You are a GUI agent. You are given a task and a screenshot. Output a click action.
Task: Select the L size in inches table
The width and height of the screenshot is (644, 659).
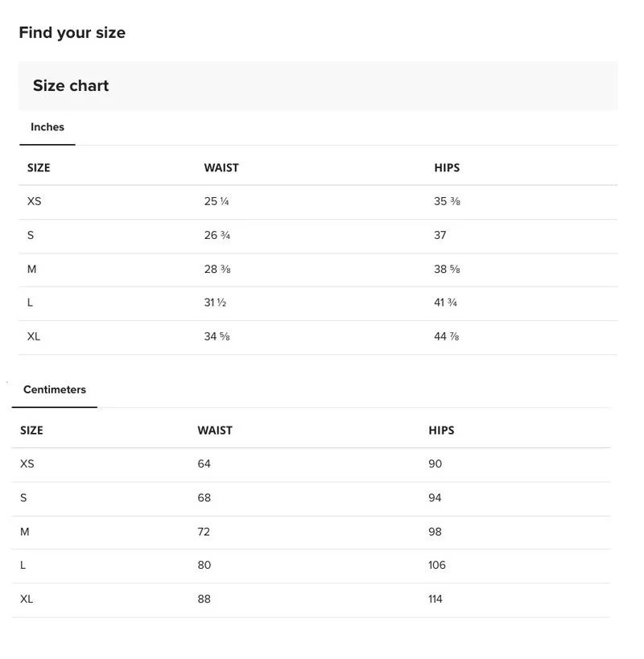point(30,303)
